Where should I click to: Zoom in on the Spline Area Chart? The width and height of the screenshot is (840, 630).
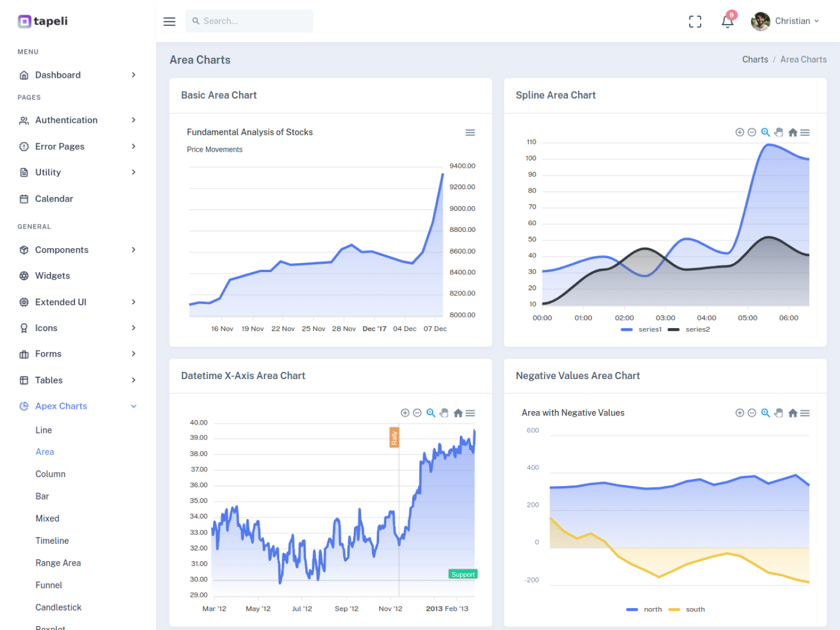(739, 133)
